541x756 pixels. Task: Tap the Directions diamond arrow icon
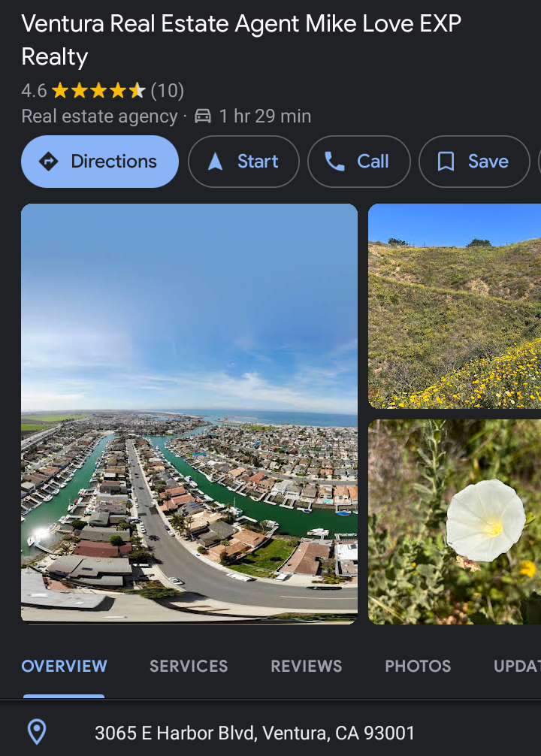click(x=49, y=162)
